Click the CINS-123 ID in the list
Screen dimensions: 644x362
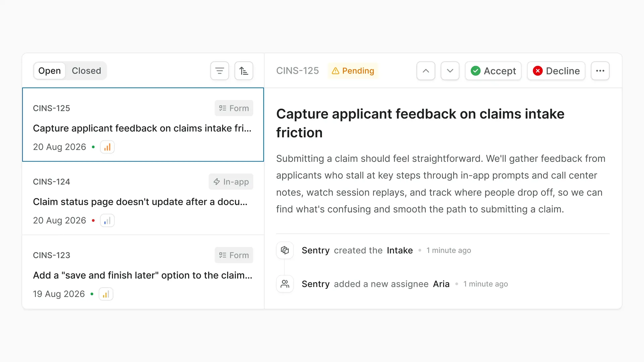click(x=52, y=255)
